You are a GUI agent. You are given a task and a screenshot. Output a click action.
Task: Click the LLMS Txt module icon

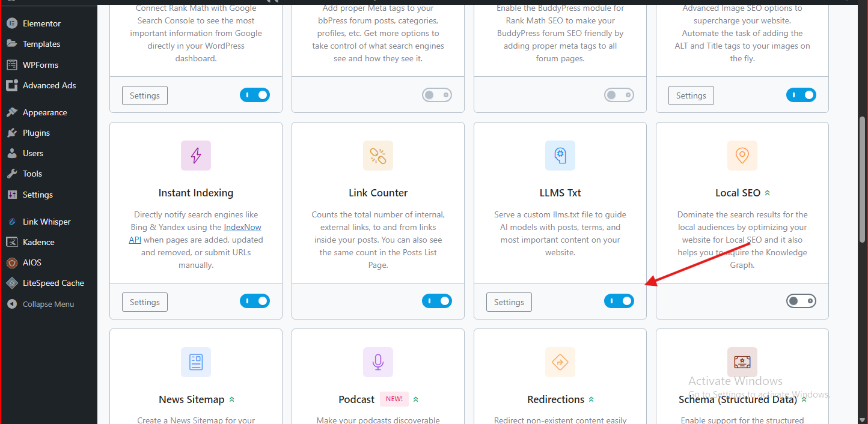point(560,156)
